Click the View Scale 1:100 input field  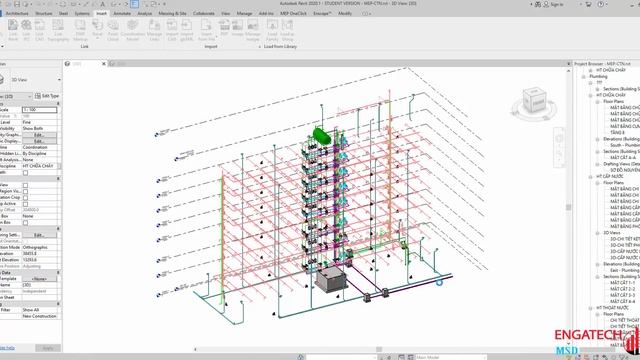[x=39, y=110]
